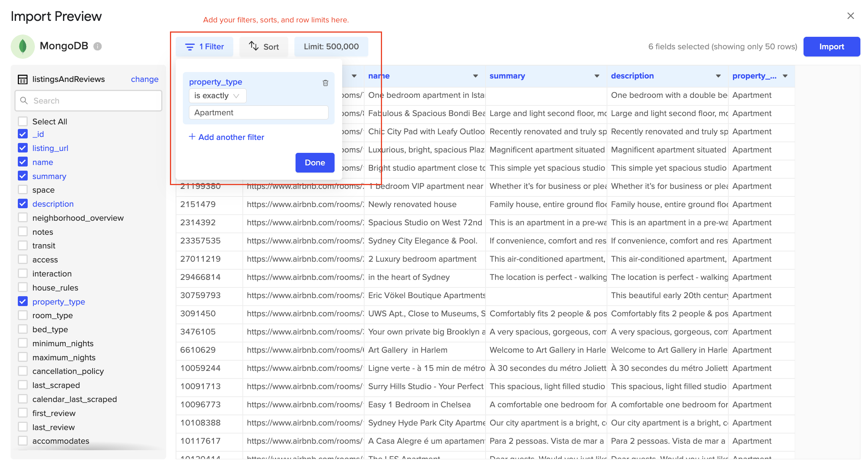Viewport: 868px width, 468px height.
Task: Click the listingsAndReviews table icon
Action: 23,79
